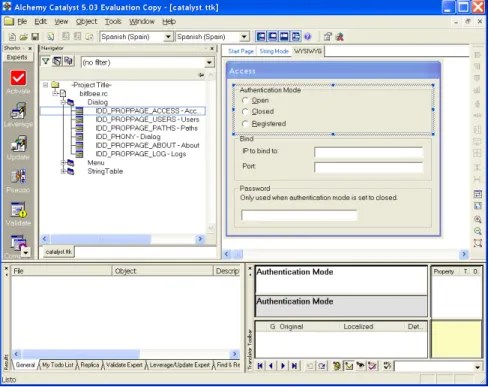491x387 pixels.
Task: Select IDD_PROPPAGE_LOG - Logs tree item
Action: (141, 154)
